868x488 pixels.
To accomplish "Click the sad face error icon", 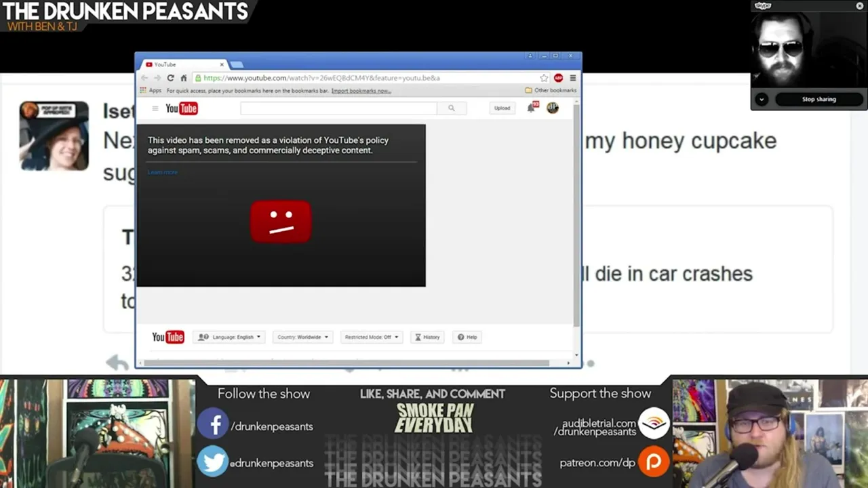I will point(281,222).
